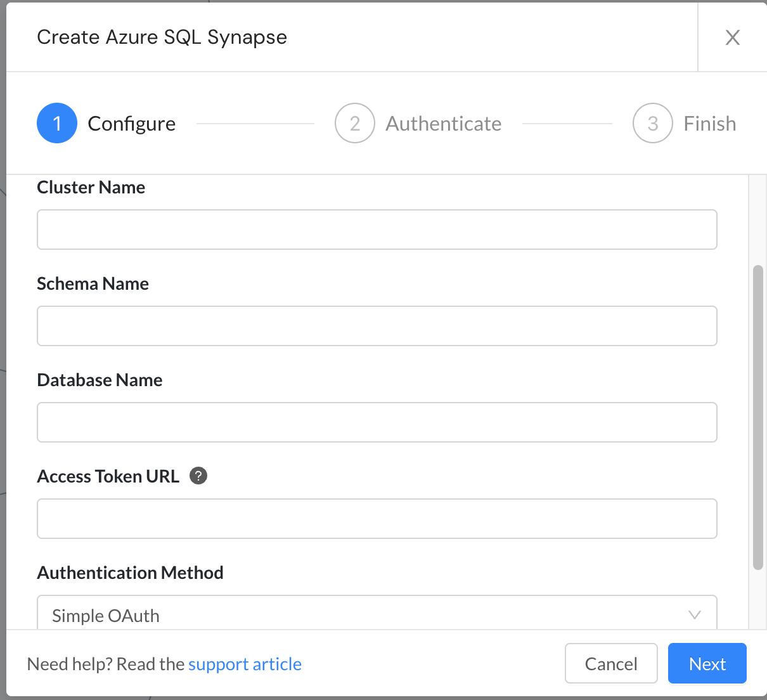
Task: Open the support article link
Action: [245, 664]
